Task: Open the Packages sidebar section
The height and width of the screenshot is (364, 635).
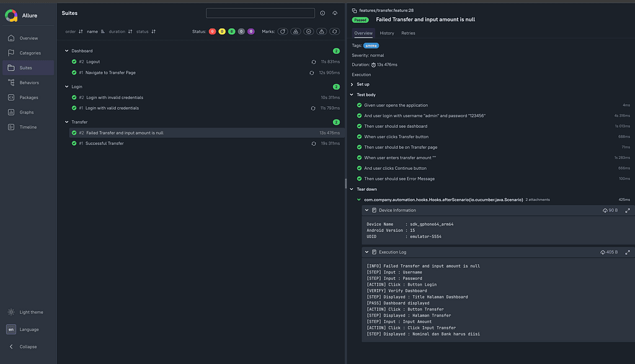Action: [29, 97]
